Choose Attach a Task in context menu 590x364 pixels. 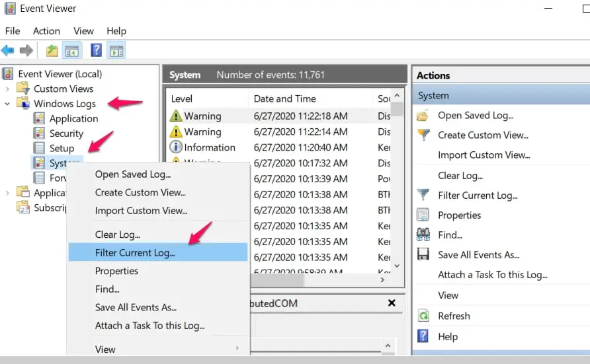click(x=158, y=325)
